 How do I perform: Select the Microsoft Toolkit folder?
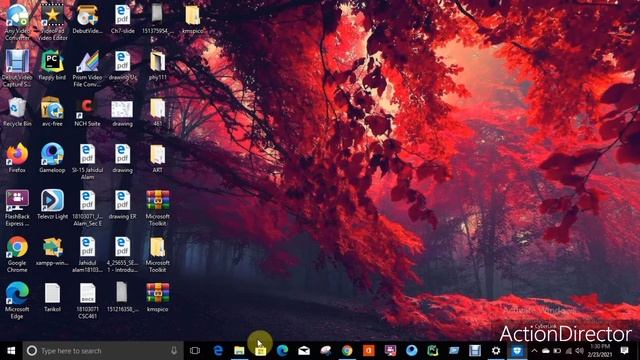(x=158, y=255)
